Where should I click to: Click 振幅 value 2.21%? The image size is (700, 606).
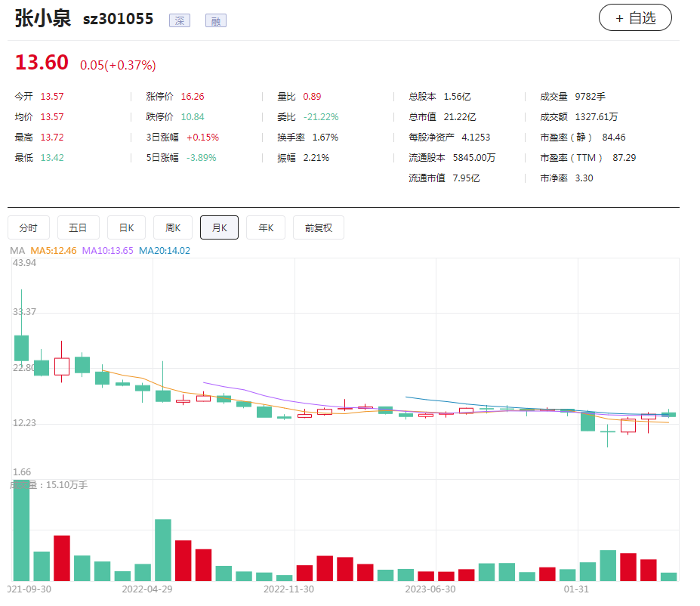pyautogui.click(x=316, y=158)
